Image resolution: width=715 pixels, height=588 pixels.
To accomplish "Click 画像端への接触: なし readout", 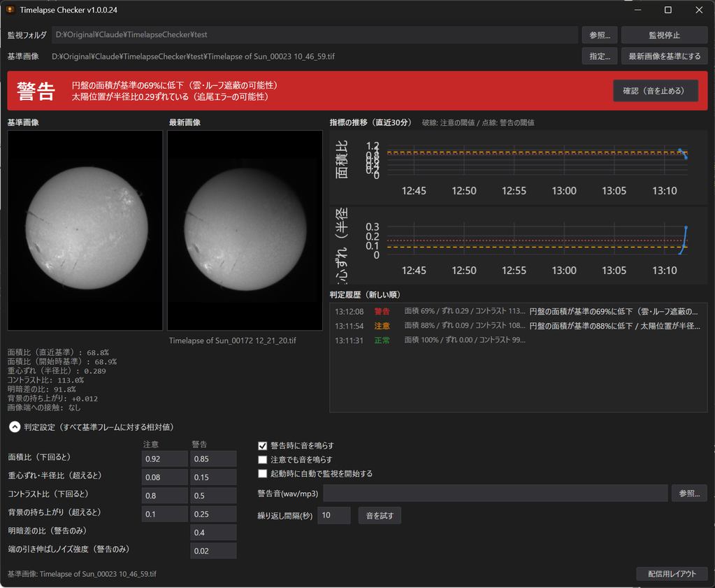I will click(44, 408).
